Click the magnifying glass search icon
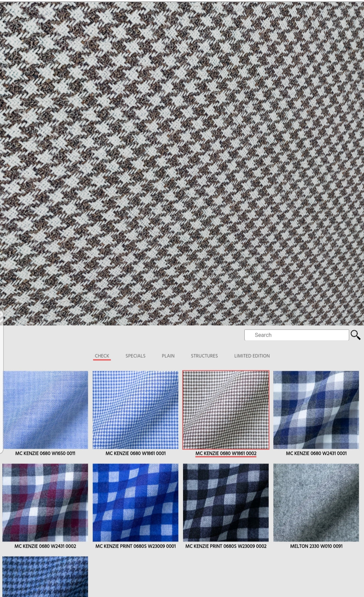364x597 pixels. point(355,335)
